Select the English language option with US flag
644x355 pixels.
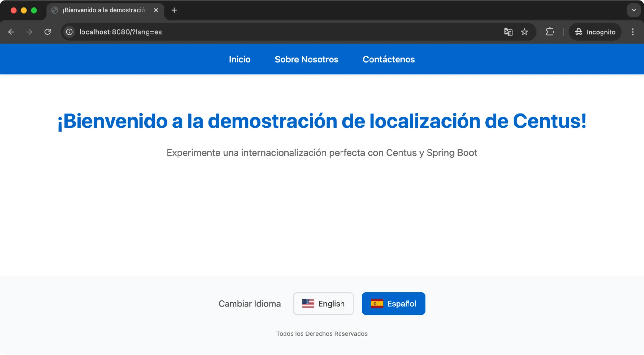323,304
